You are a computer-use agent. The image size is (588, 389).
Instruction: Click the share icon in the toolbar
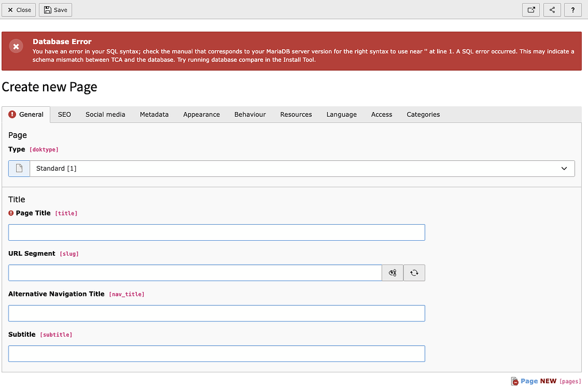pyautogui.click(x=552, y=10)
